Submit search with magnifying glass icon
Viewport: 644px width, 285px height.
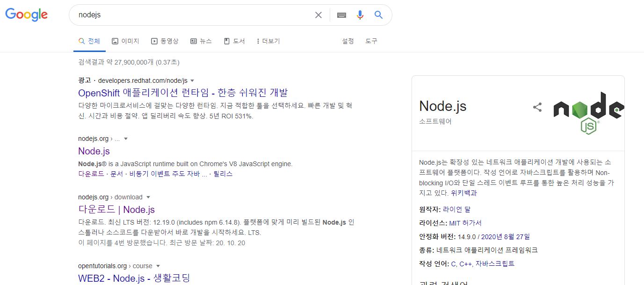[x=379, y=15]
